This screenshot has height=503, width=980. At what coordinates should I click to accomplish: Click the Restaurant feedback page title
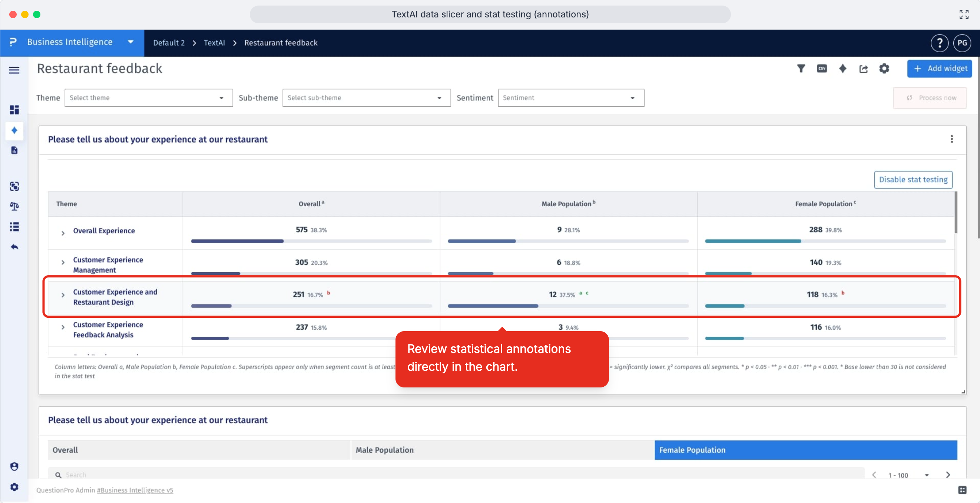coord(100,69)
